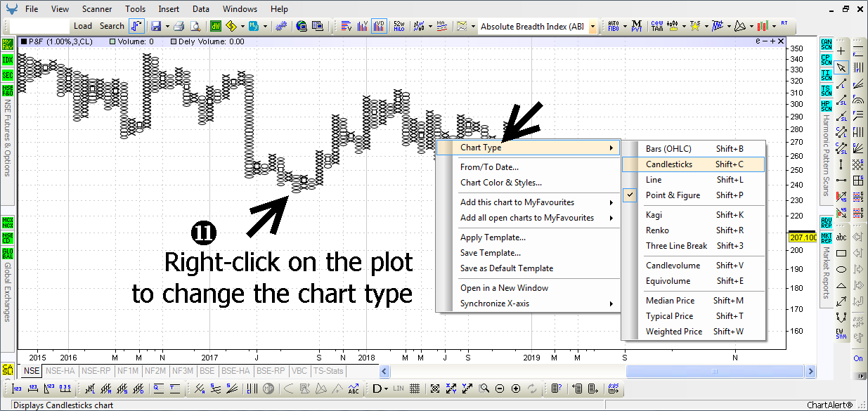Click the horizontal scrollbar left arrow
Screen dimensions: 868x411
tap(384, 371)
